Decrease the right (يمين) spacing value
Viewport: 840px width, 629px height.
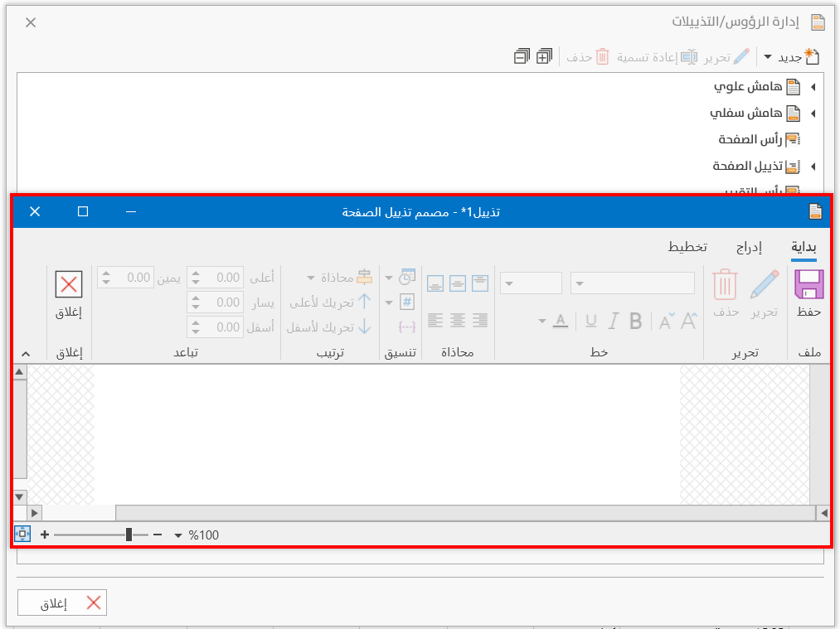tap(106, 282)
